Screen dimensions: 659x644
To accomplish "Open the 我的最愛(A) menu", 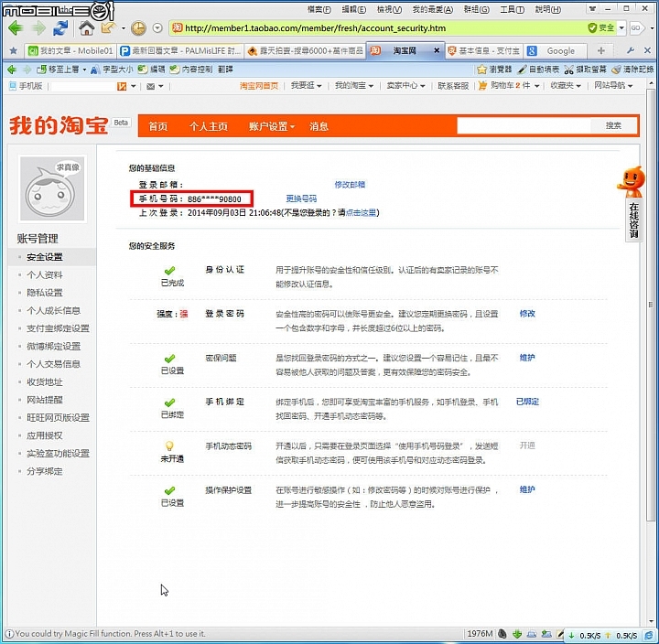I will click(x=432, y=9).
